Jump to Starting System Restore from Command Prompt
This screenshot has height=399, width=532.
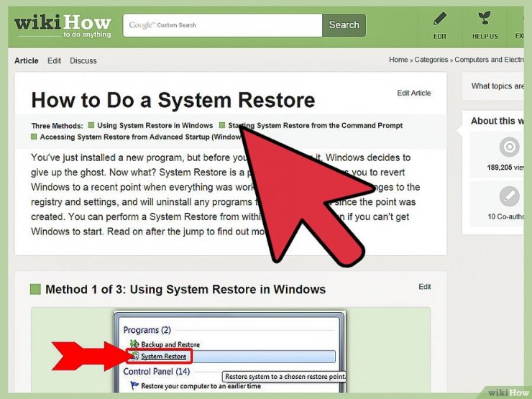(x=315, y=126)
